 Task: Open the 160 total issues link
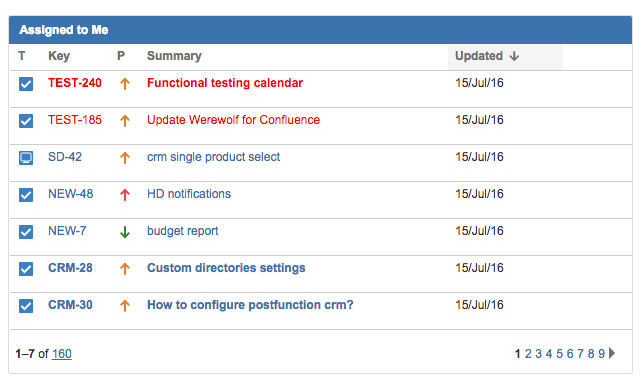click(62, 354)
